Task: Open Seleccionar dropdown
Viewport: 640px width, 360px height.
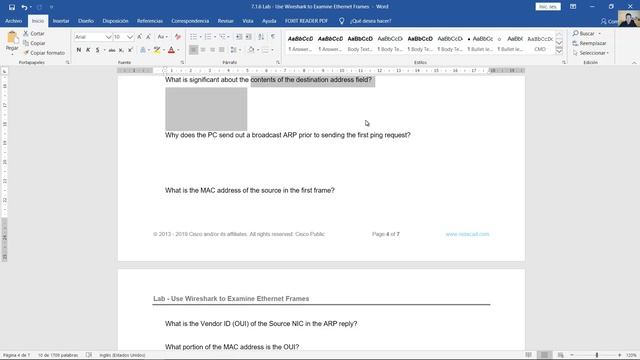Action: point(591,53)
